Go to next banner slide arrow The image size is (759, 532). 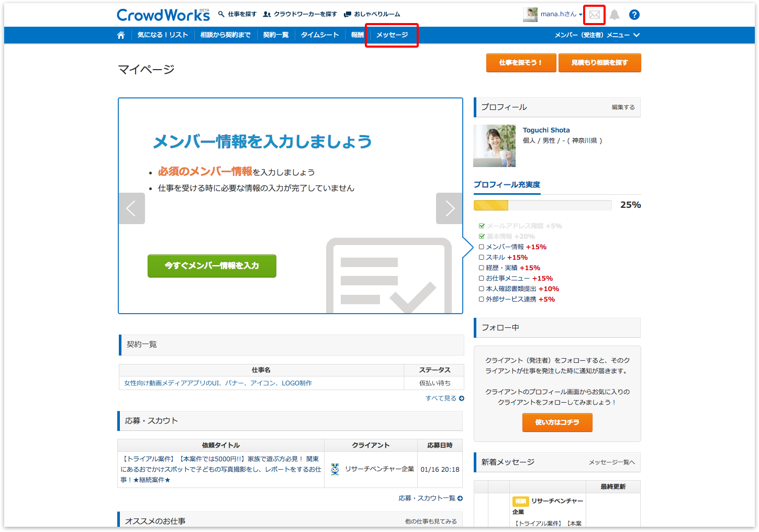tap(450, 208)
